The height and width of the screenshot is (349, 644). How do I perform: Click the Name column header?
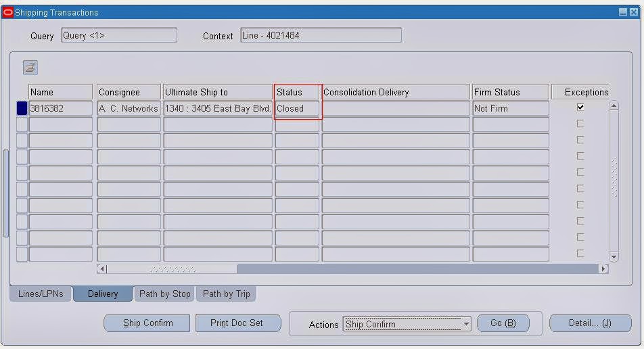61,92
